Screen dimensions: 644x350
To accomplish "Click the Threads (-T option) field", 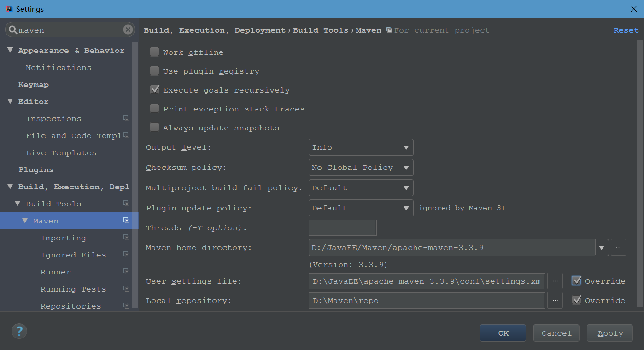I will coord(343,228).
